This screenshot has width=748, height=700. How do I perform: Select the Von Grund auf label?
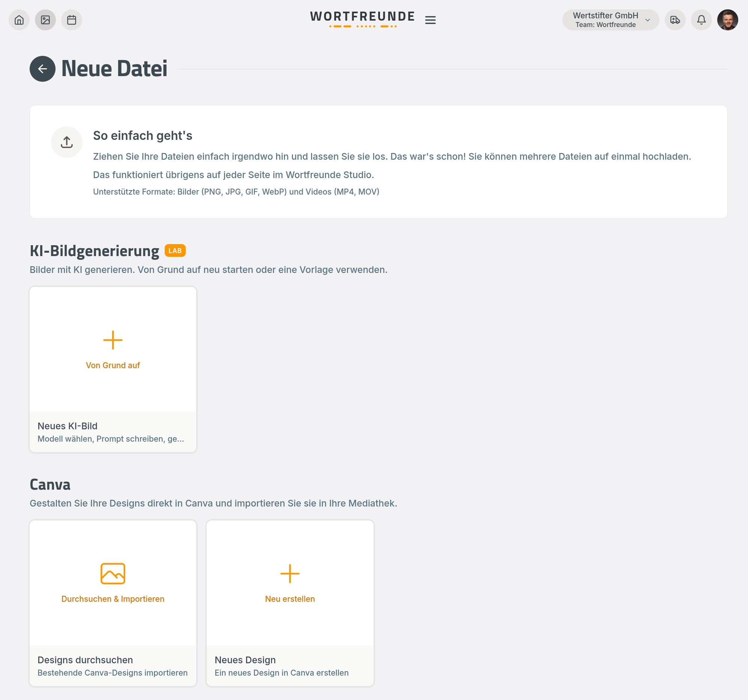pos(113,366)
